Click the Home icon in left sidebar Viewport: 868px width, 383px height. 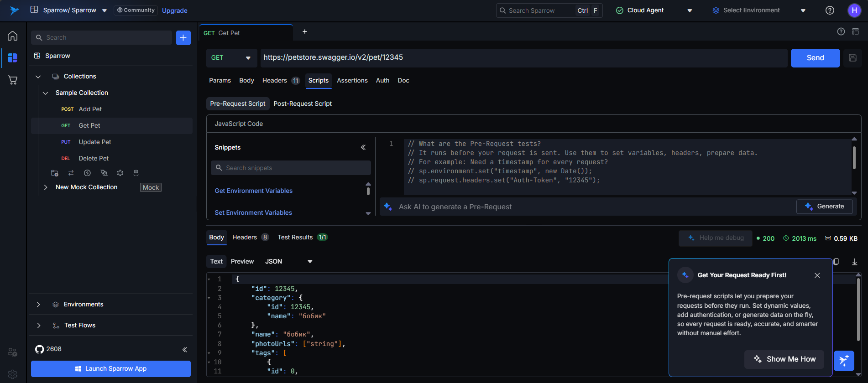(x=13, y=36)
